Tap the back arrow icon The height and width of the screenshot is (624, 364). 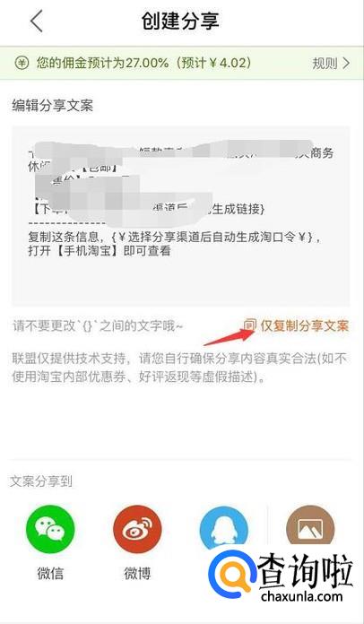point(37,22)
